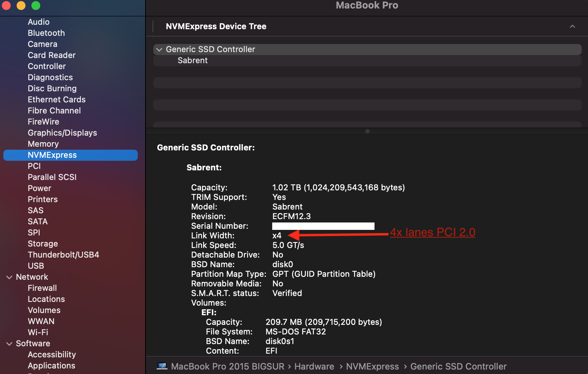This screenshot has height=374, width=588.
Task: Select NVMExpress in the hardware sidebar
Action: click(x=52, y=155)
